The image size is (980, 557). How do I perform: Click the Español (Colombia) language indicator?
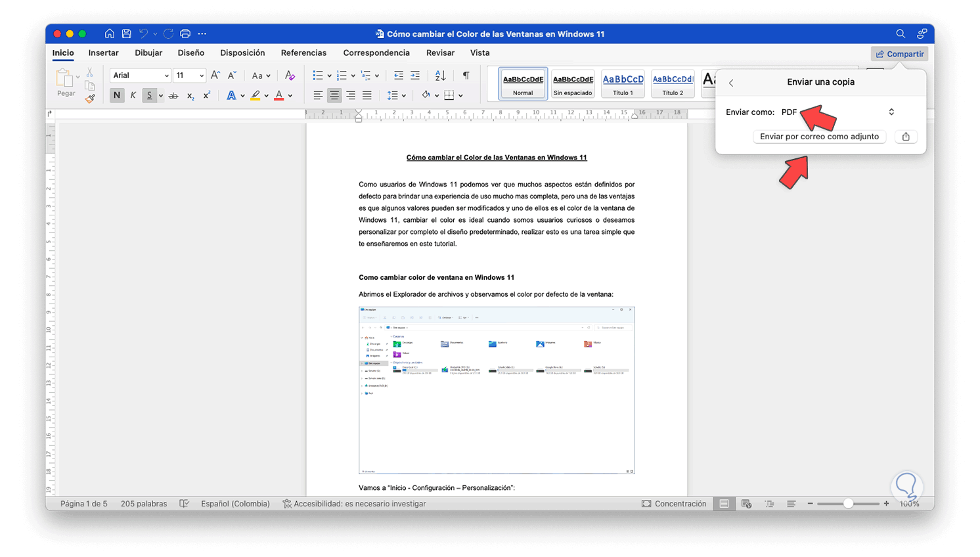[x=235, y=504]
